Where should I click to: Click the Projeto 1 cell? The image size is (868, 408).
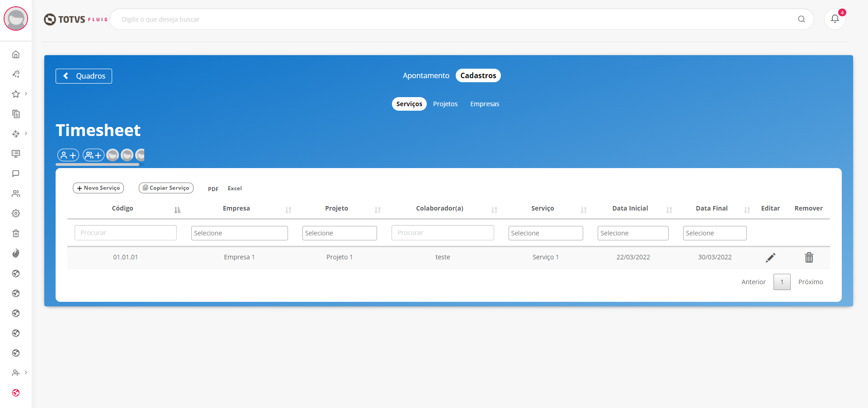[x=340, y=257]
